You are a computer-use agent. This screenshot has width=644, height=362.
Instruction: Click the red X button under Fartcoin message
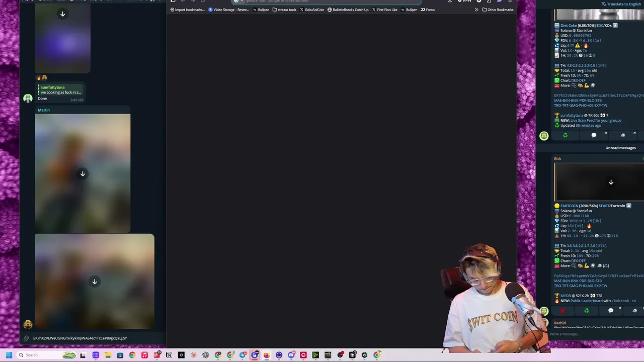[x=562, y=311]
